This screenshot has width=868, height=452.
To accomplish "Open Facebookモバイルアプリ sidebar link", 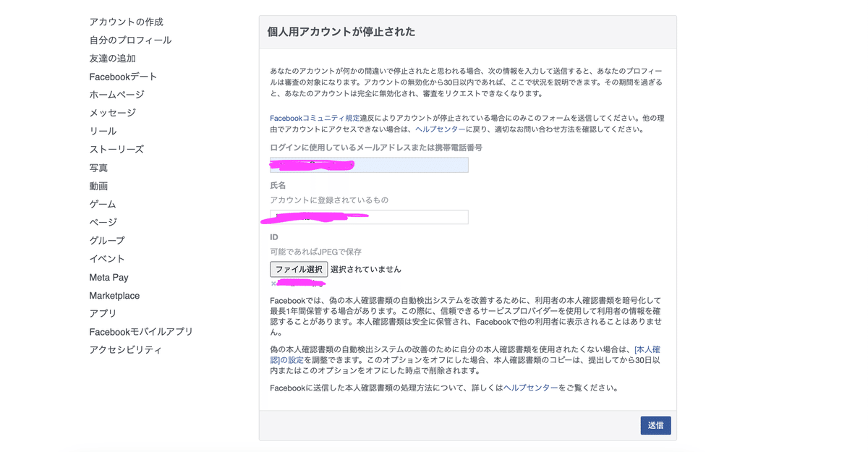I will (141, 331).
